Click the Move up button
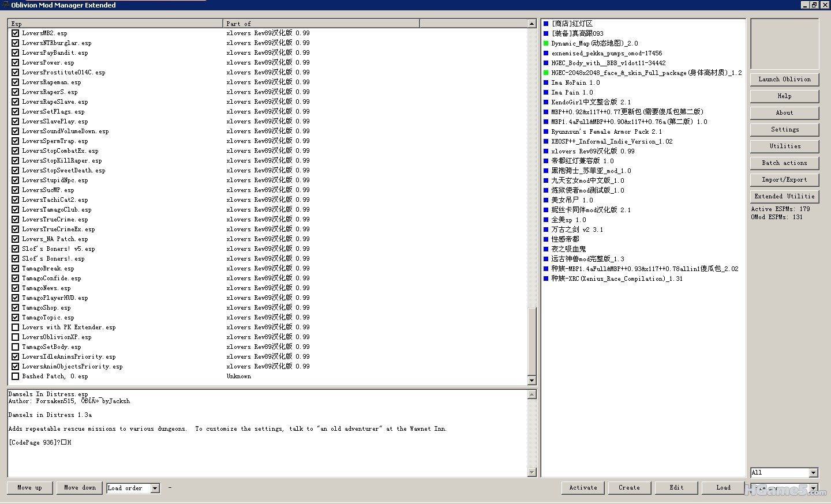The image size is (831, 504). click(x=29, y=488)
